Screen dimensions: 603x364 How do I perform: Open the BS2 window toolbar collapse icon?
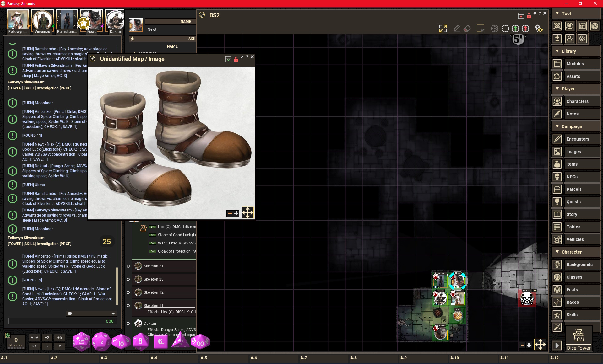pos(521,16)
